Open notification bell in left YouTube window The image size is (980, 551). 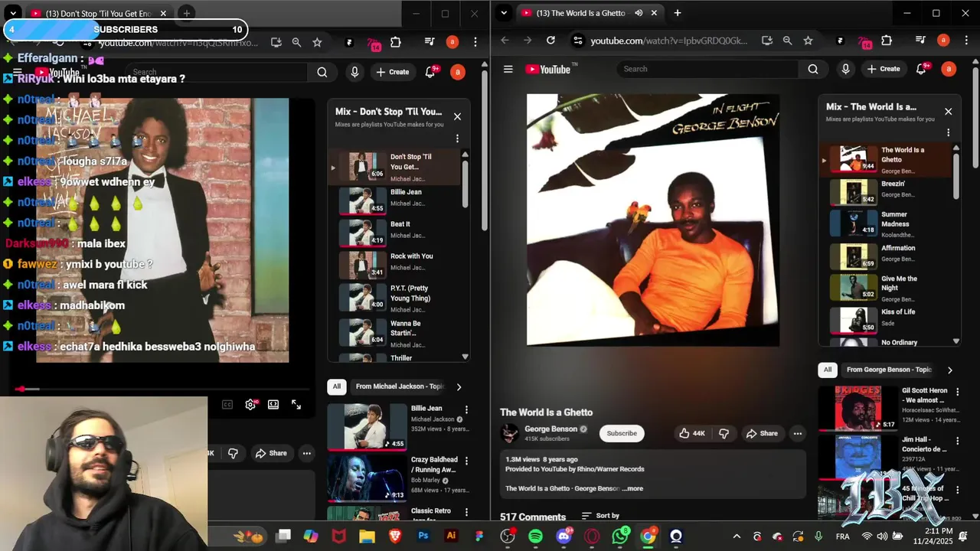point(430,72)
